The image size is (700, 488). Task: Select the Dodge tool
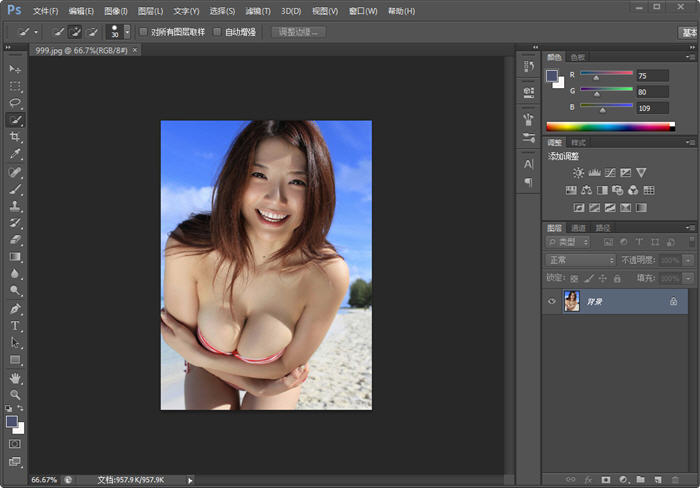[x=15, y=291]
